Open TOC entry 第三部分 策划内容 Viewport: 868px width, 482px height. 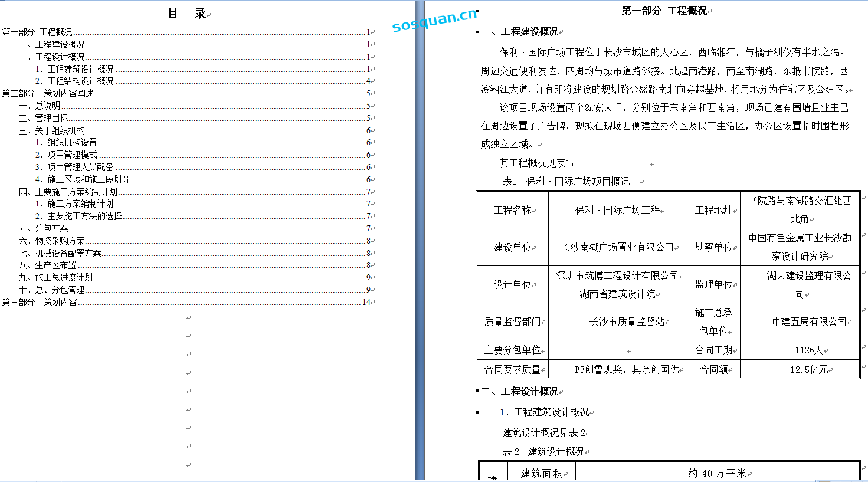click(x=40, y=303)
